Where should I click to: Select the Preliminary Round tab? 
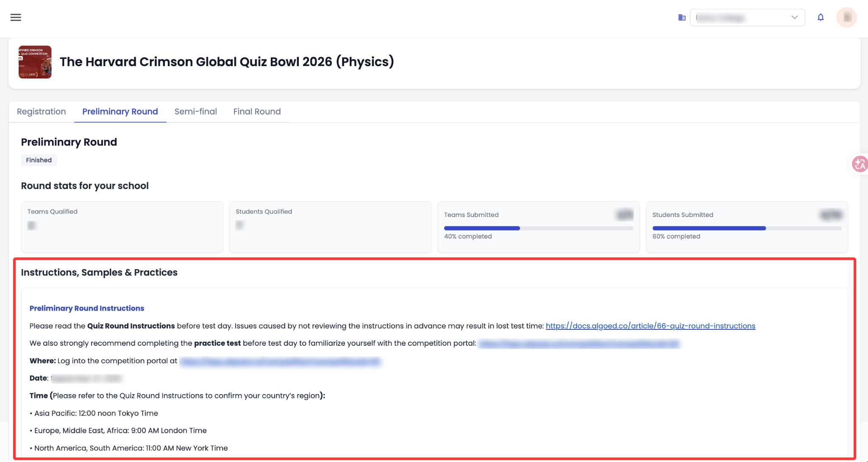click(x=120, y=111)
